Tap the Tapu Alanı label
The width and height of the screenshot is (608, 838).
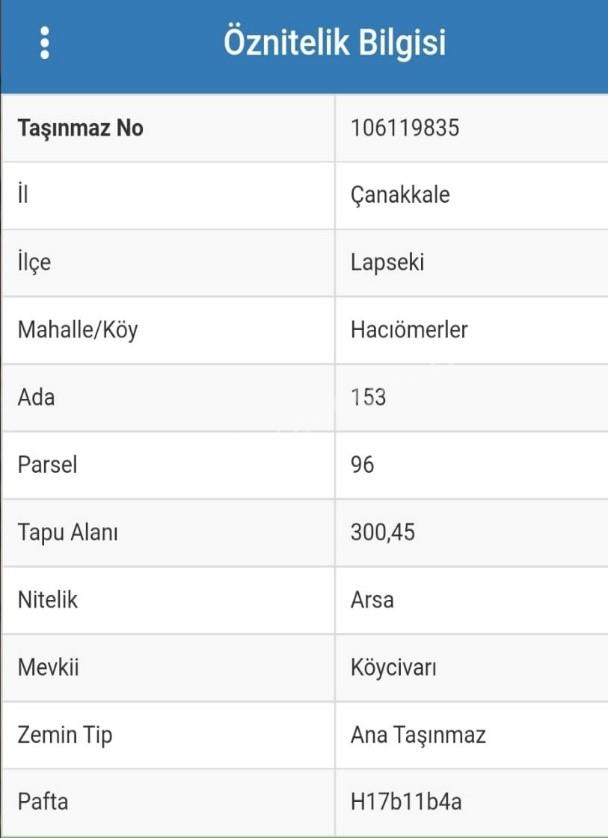tap(68, 533)
